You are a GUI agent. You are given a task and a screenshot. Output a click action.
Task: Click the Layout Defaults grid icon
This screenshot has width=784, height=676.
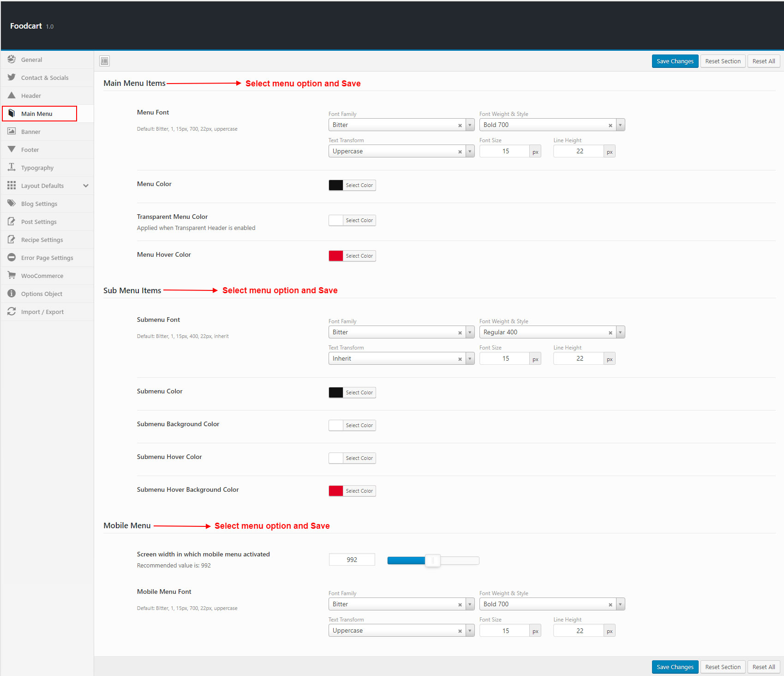tap(12, 186)
